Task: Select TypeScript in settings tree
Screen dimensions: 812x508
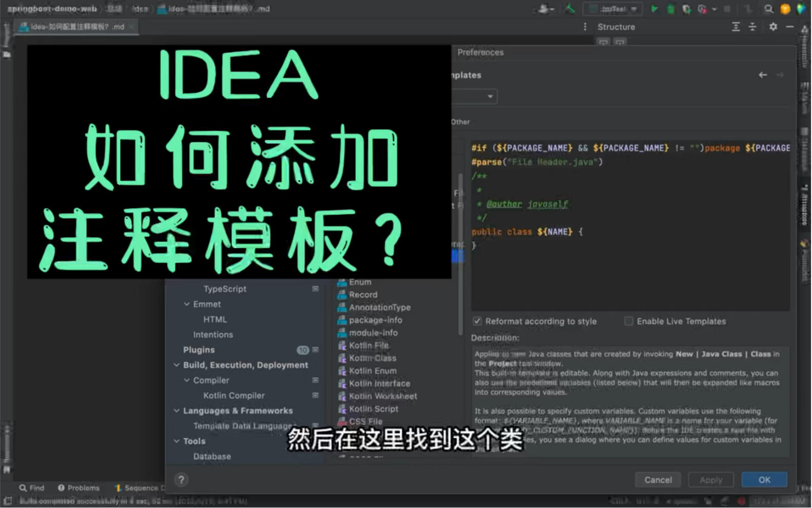Action: tap(225, 289)
